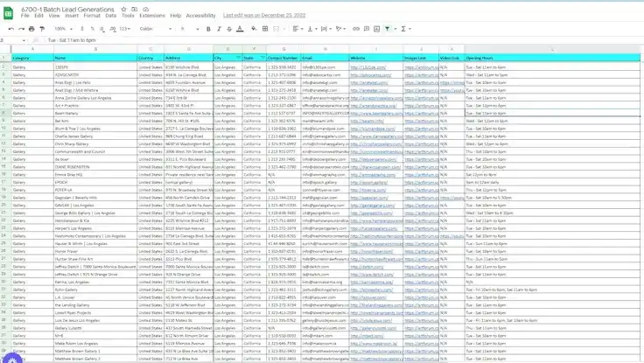Toggle the filter button in the toolbar

click(x=388, y=29)
